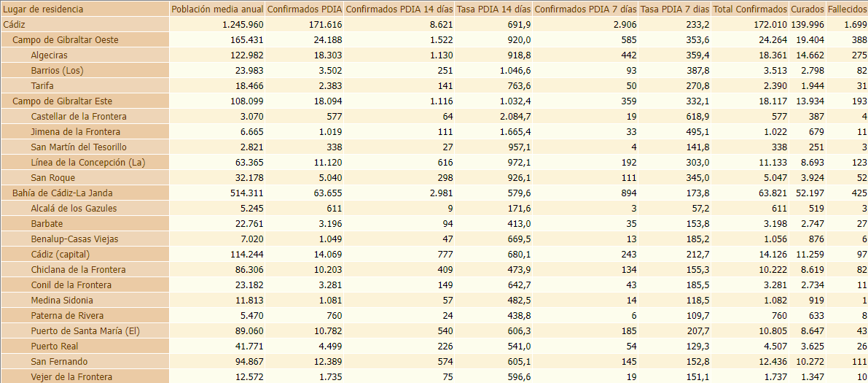Screen dimensions: 868x383
Task: Collapse the 'Campo de Gibraltar Oeste' group
Action: (x=65, y=40)
